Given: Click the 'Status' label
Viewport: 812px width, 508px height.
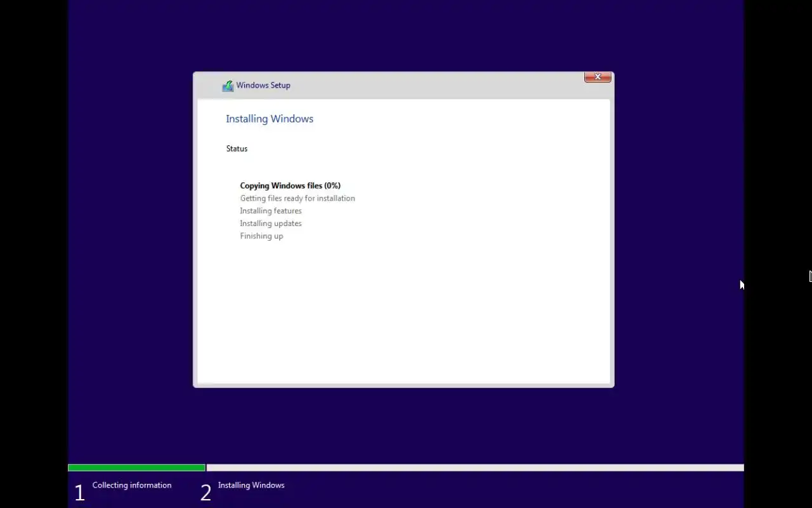Looking at the screenshot, I should 237,149.
